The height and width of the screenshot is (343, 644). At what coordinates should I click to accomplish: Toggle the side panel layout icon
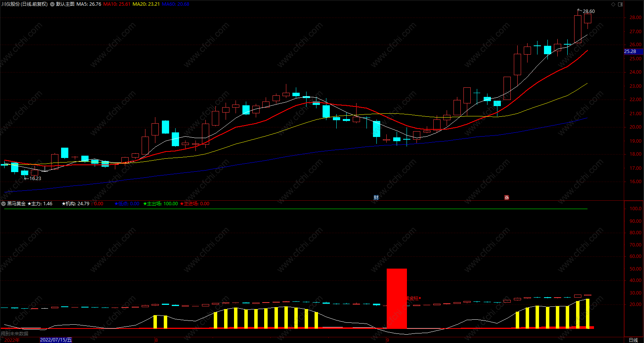pyautogui.click(x=620, y=4)
